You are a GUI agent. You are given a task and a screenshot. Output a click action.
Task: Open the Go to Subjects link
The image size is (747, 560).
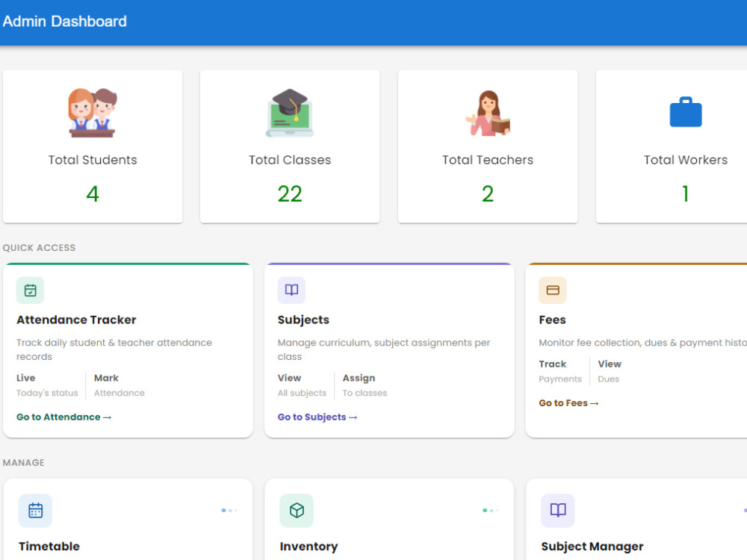click(x=317, y=417)
